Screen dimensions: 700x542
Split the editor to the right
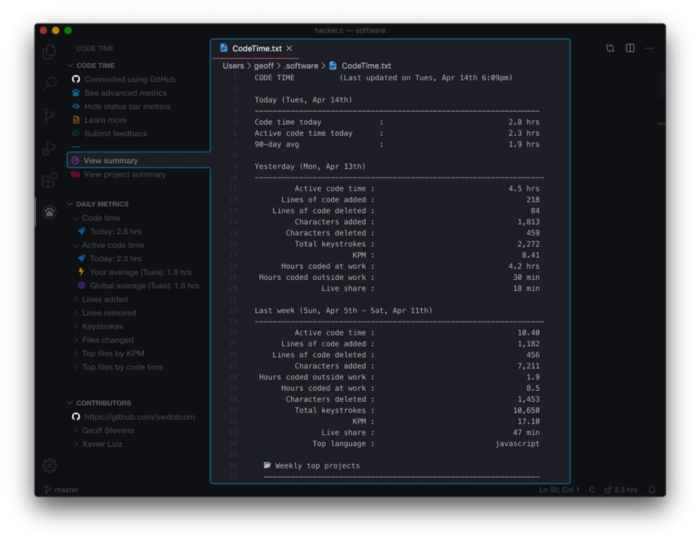coord(630,48)
